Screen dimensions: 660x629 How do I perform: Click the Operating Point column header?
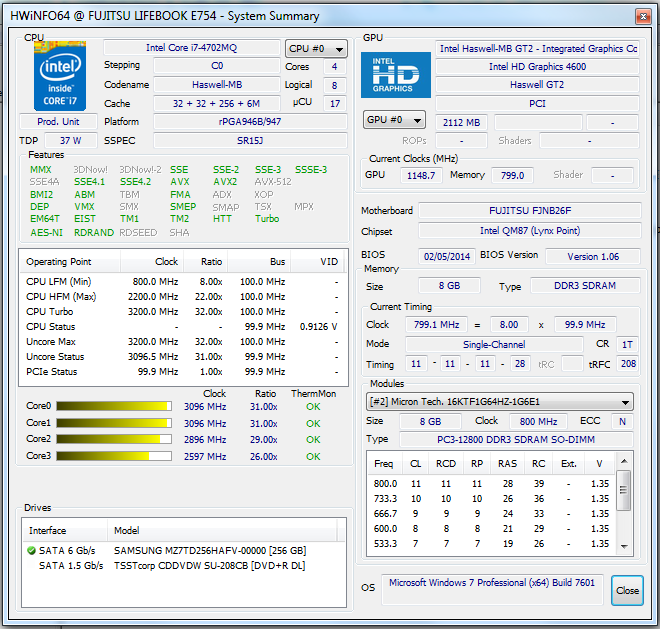(x=70, y=261)
